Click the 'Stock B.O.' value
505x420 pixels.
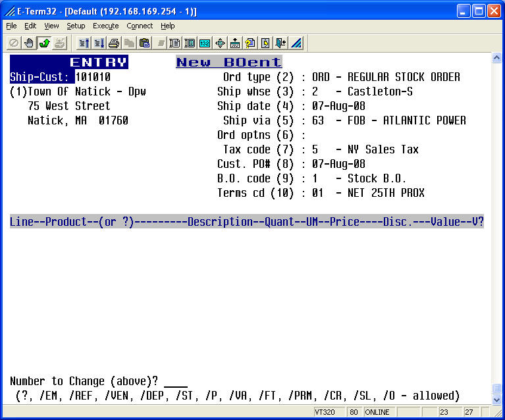[377, 178]
